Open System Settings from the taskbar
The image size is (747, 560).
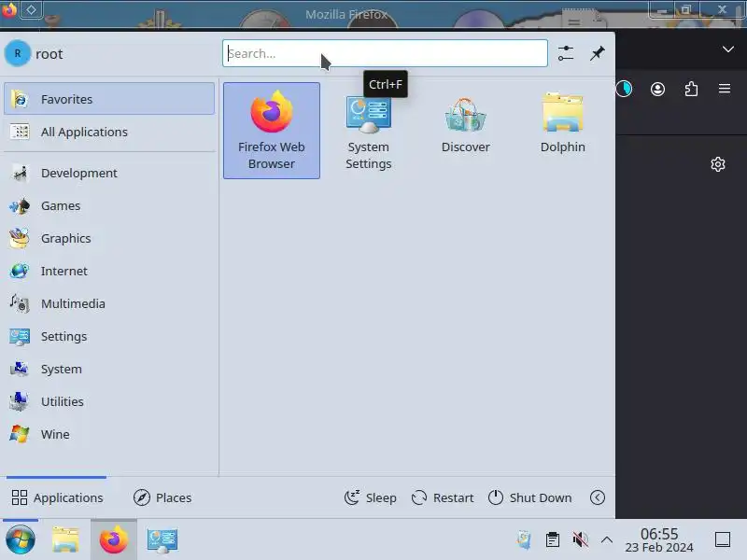coord(162,539)
